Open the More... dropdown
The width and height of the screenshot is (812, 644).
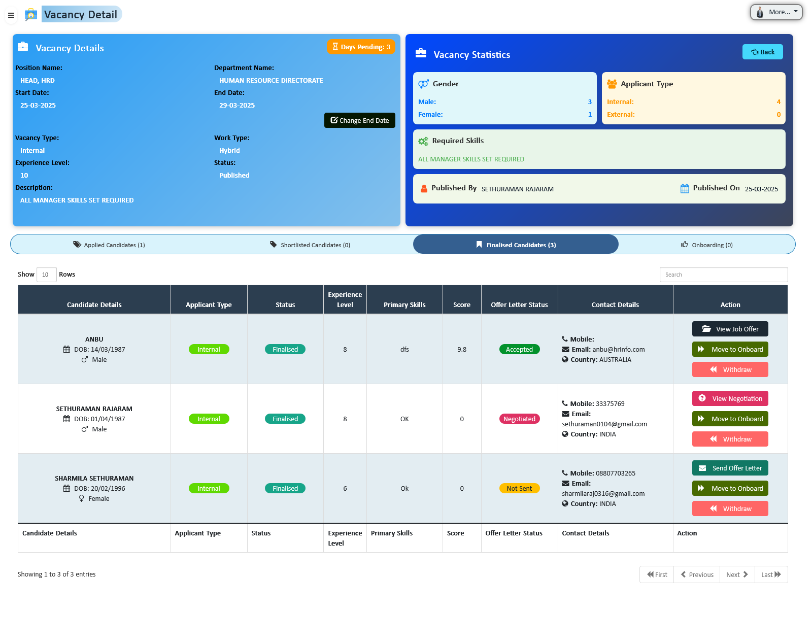[776, 12]
